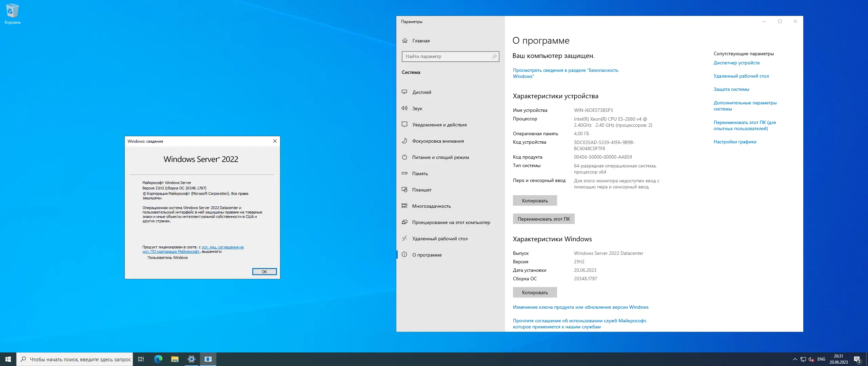The width and height of the screenshot is (868, 366).
Task: Click the product key change link
Action: (580, 307)
